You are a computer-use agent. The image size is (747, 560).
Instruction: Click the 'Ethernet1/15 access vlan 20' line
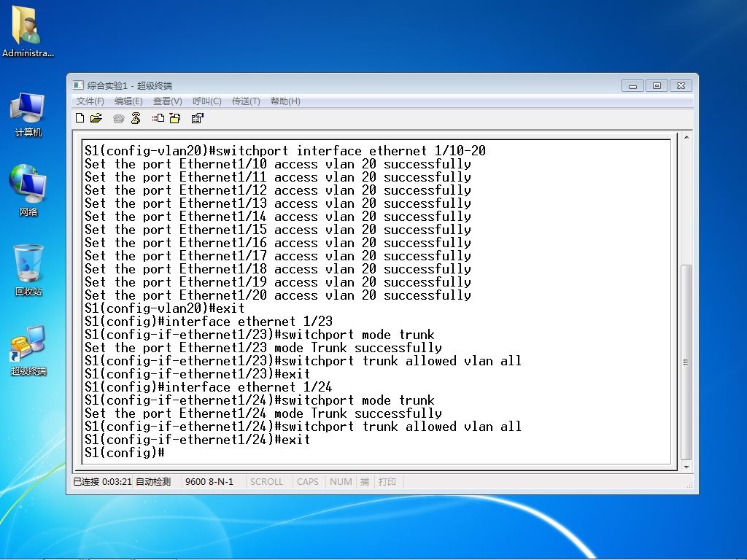(x=278, y=230)
